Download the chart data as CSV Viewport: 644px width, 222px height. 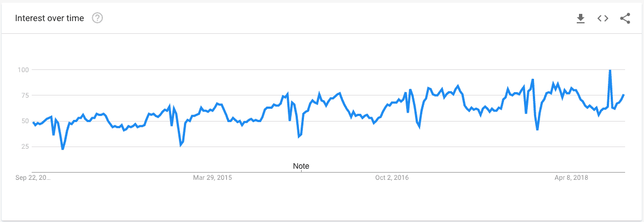(581, 18)
